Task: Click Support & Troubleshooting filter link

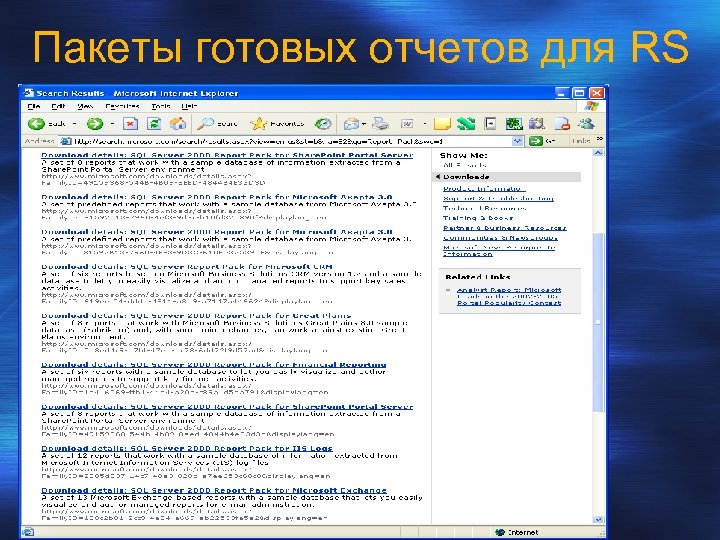Action: [498, 198]
